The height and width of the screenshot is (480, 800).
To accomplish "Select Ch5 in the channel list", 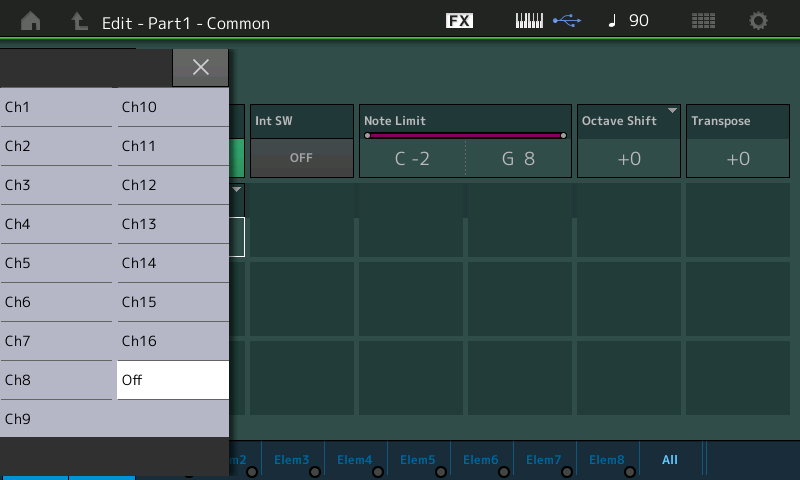I will tap(56, 263).
